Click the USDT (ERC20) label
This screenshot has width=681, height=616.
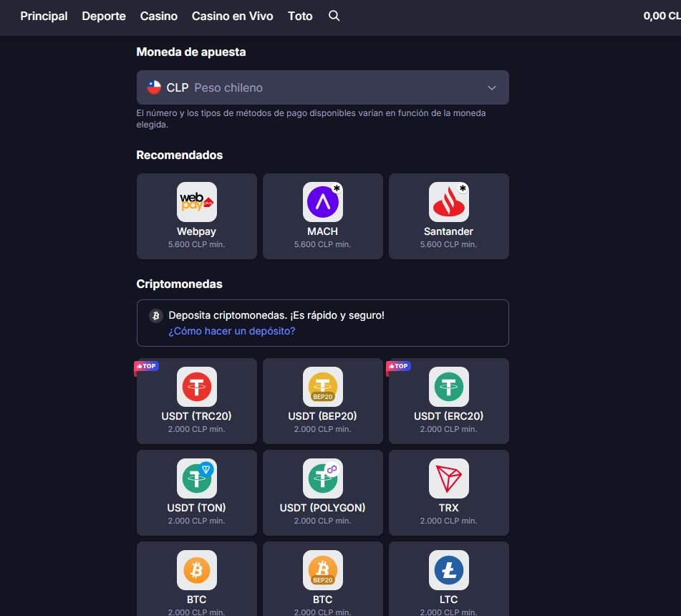tap(449, 416)
